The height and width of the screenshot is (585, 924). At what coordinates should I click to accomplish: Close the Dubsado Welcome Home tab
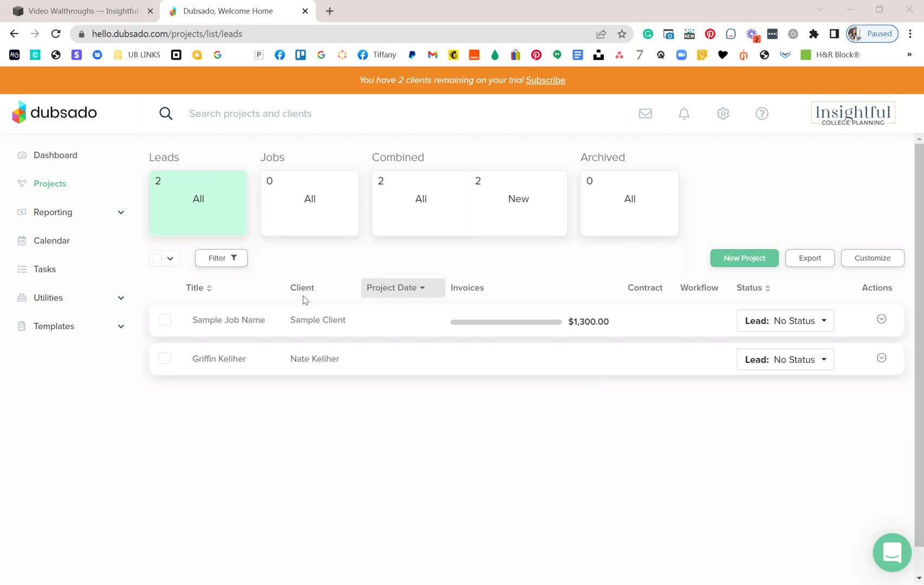coord(305,11)
